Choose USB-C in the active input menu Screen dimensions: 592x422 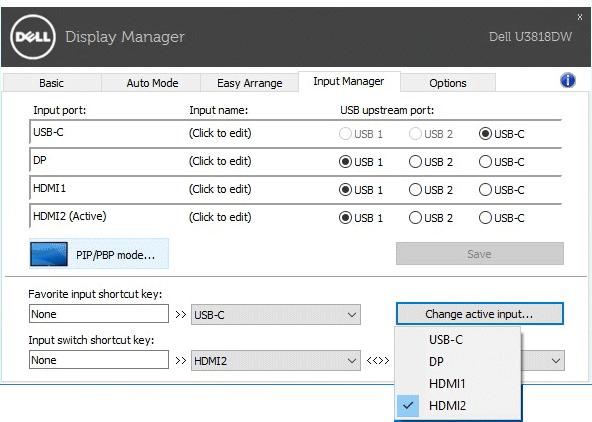pyautogui.click(x=458, y=339)
